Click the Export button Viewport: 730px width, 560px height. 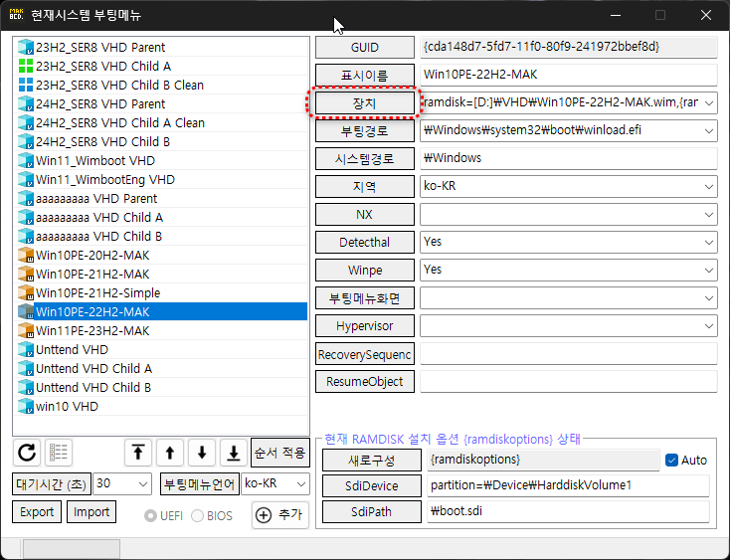point(37,512)
